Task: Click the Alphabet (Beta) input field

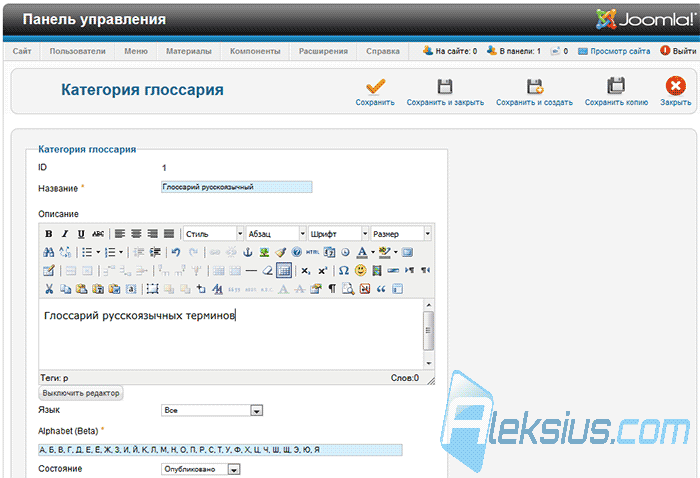Action: pos(220,449)
